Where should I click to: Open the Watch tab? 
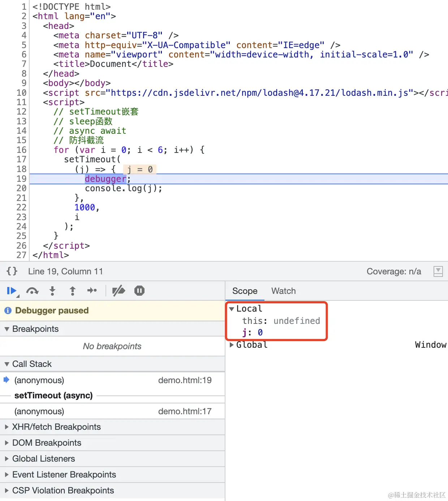coord(284,291)
